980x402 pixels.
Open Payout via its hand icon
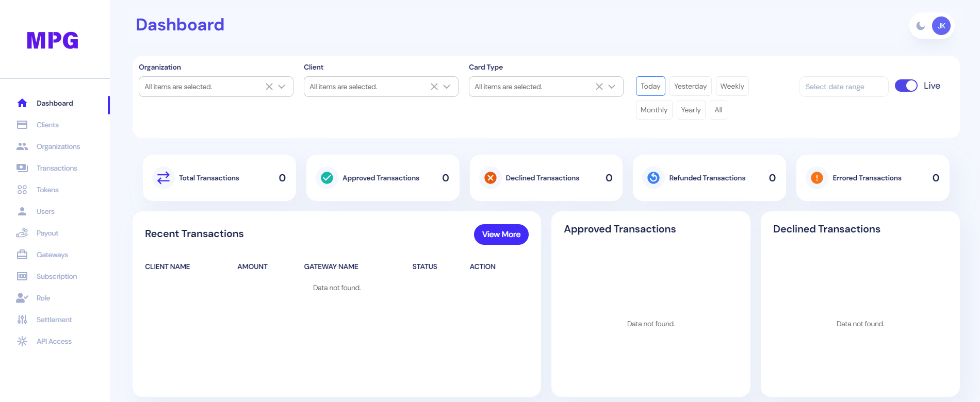[22, 233]
